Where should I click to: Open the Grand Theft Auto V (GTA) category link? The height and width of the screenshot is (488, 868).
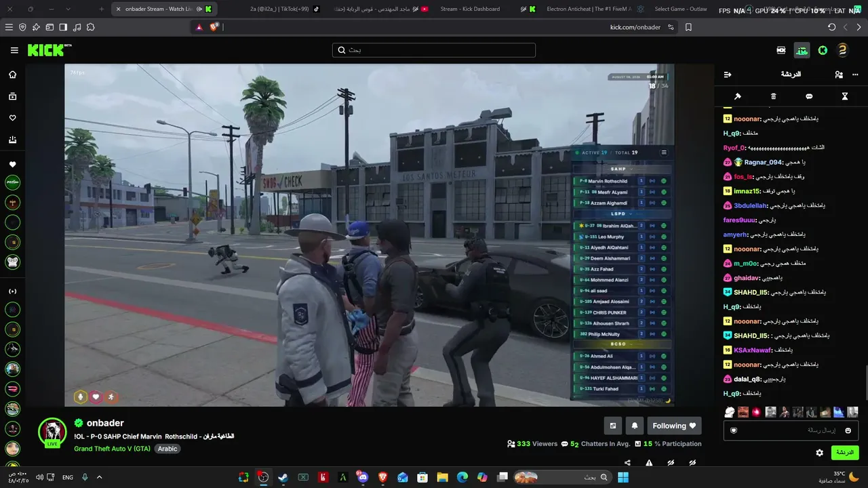click(113, 449)
